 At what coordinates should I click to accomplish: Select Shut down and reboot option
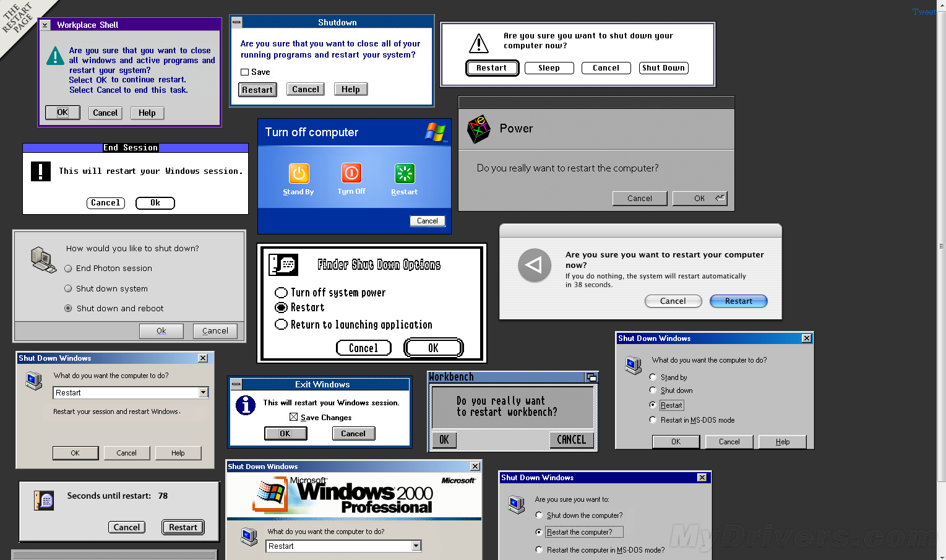pyautogui.click(x=69, y=308)
